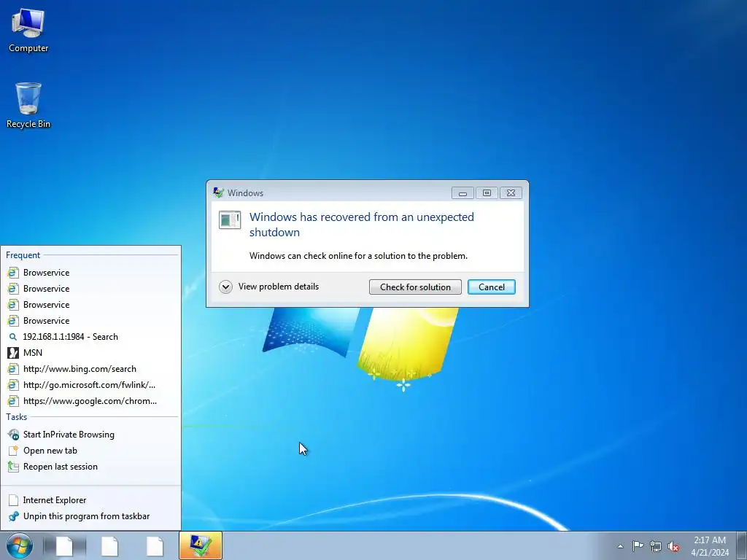This screenshot has width=747, height=560.
Task: Click the muted volume speaker icon
Action: click(x=673, y=546)
